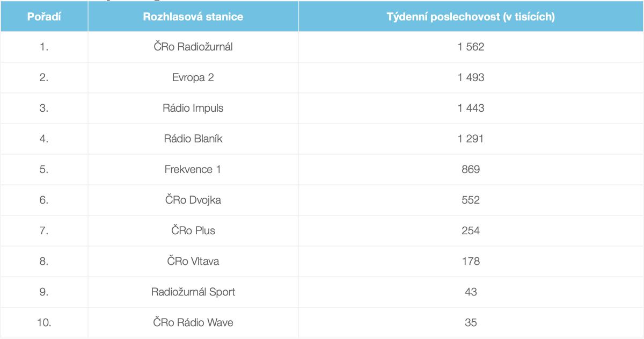Screen dimensions: 644x339
Task: Click the Pořadí column header
Action: (x=44, y=17)
